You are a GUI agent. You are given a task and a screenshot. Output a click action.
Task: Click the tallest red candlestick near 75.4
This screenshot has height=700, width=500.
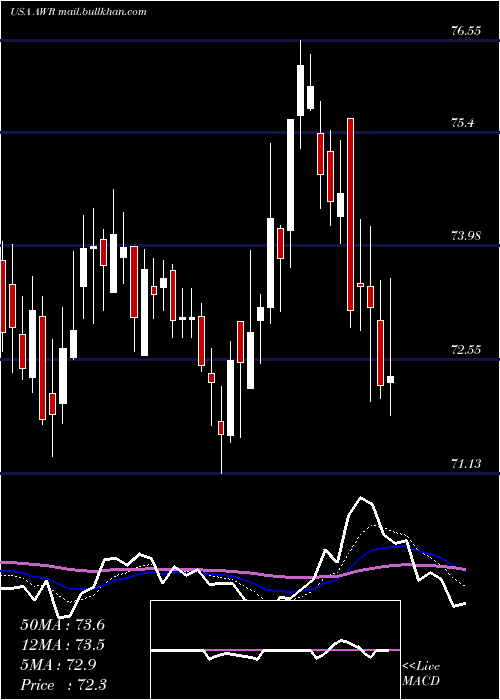[350, 214]
